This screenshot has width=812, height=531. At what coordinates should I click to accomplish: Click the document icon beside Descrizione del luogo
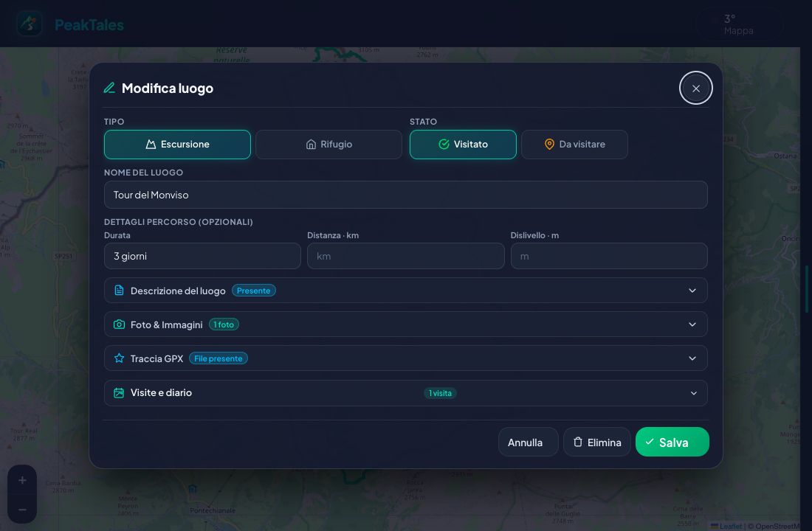(119, 291)
